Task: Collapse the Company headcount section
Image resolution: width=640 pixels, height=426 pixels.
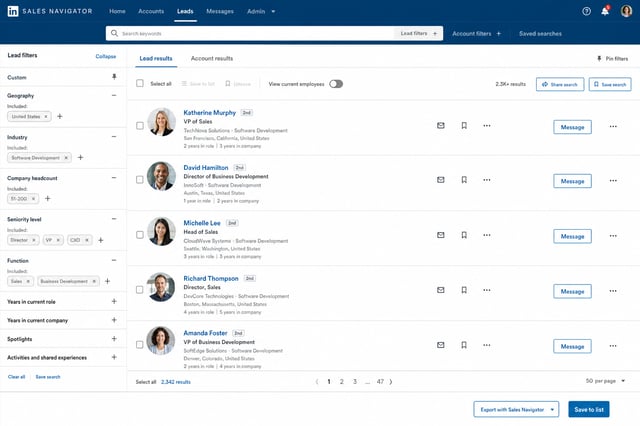Action: [114, 178]
